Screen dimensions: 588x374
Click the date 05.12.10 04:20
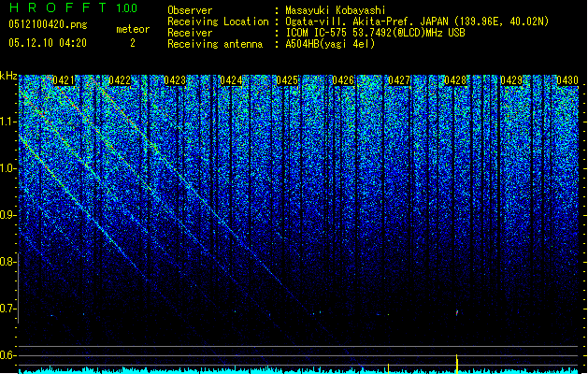point(48,43)
